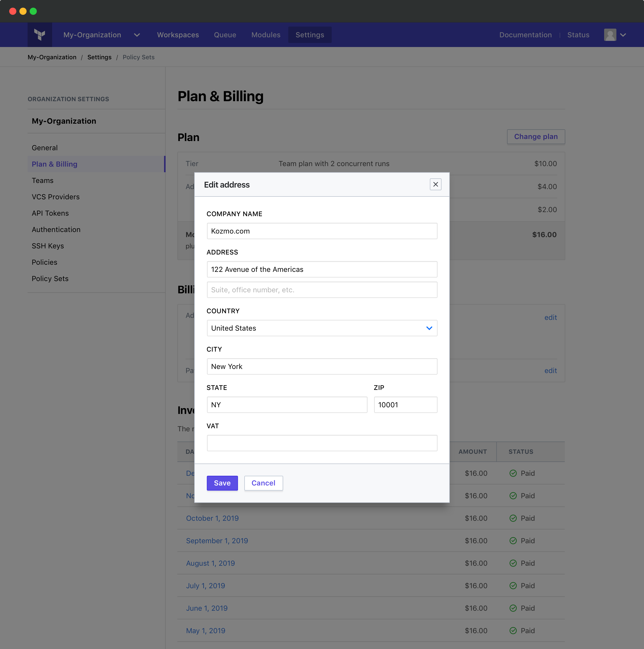Click the paid checkmark icon for June 1, 2019
This screenshot has width=644, height=649.
pyautogui.click(x=513, y=608)
